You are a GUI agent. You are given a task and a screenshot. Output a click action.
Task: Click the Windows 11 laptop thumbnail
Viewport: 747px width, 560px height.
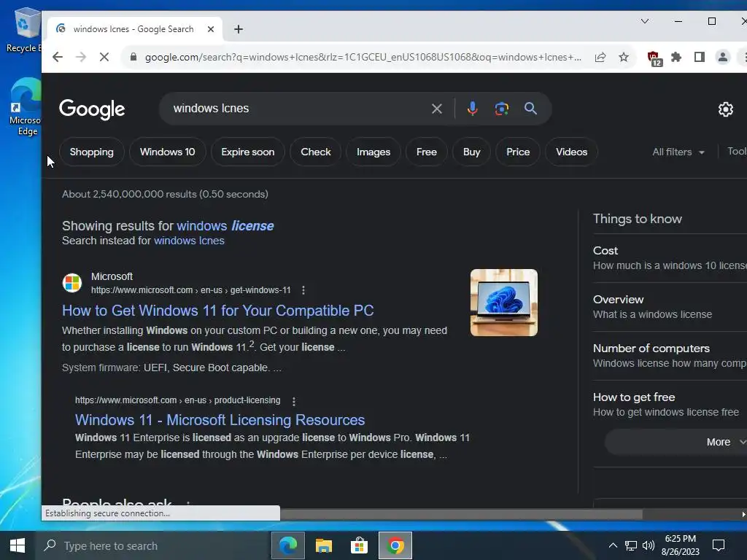504,303
